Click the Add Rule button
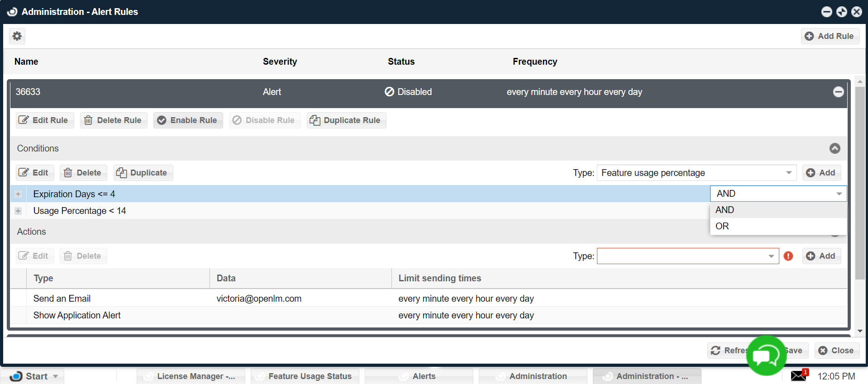Screen dimensions: 868x384 click(x=830, y=36)
